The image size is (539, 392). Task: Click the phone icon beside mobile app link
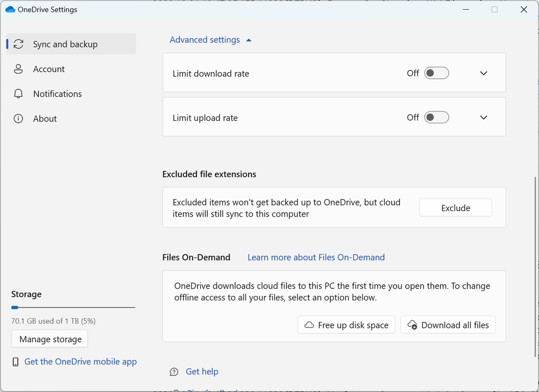(x=16, y=362)
